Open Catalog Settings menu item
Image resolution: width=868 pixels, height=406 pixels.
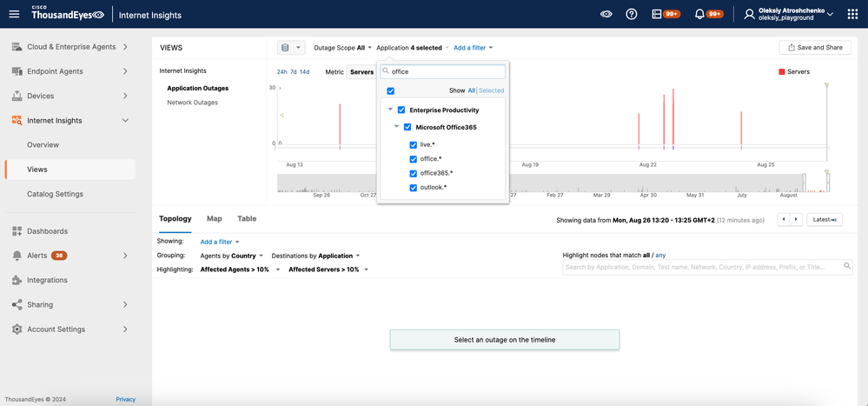click(56, 195)
